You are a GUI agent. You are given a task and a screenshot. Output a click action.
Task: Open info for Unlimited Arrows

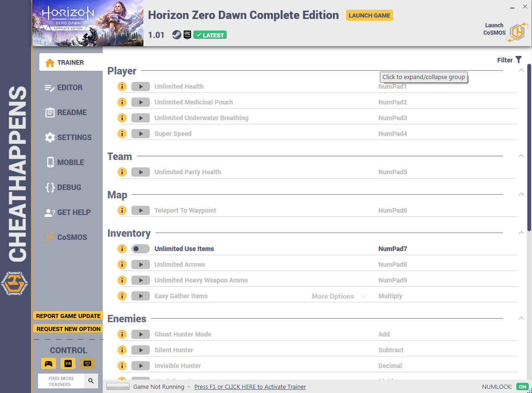tap(122, 264)
